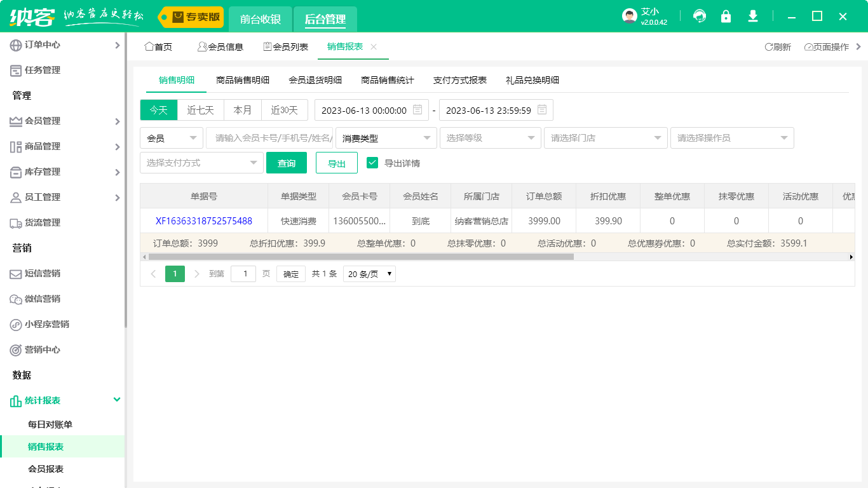
Task: 取消勾选导出详情复选框
Action: pos(372,162)
